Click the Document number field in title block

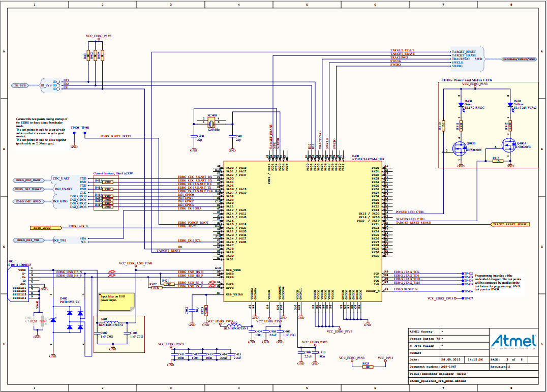(424, 366)
